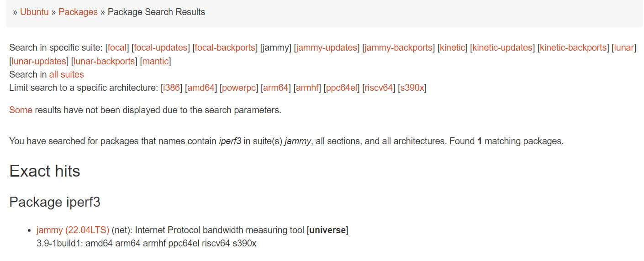Click the 'Some' results link

(x=21, y=110)
